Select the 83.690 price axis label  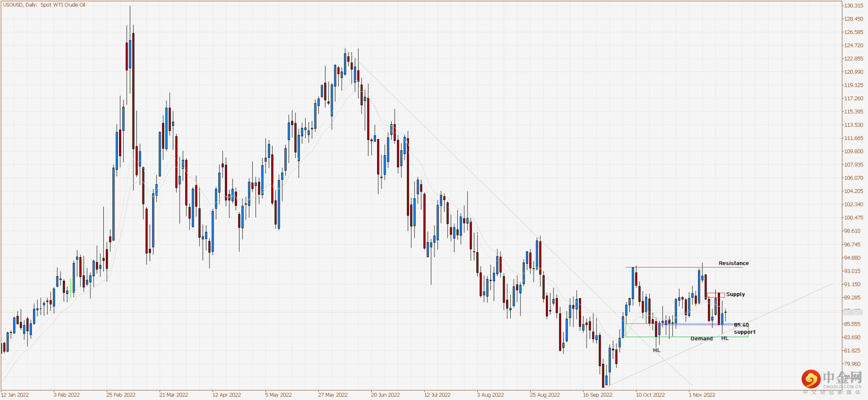click(853, 337)
